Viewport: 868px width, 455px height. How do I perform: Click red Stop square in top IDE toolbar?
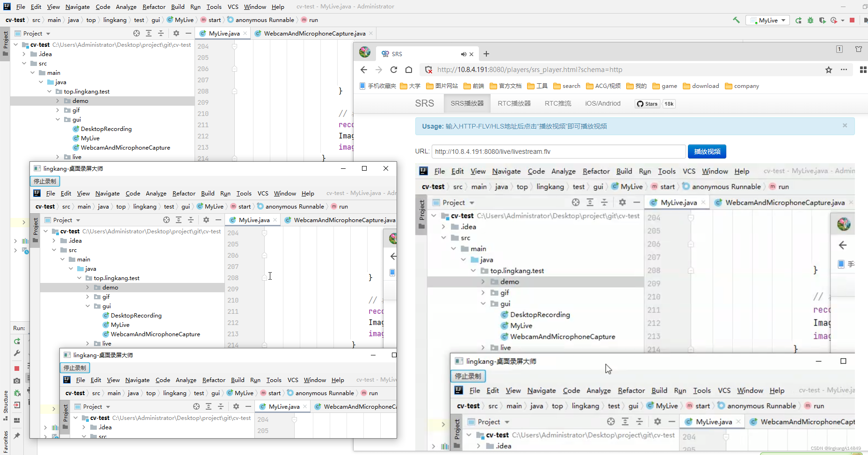pyautogui.click(x=852, y=20)
